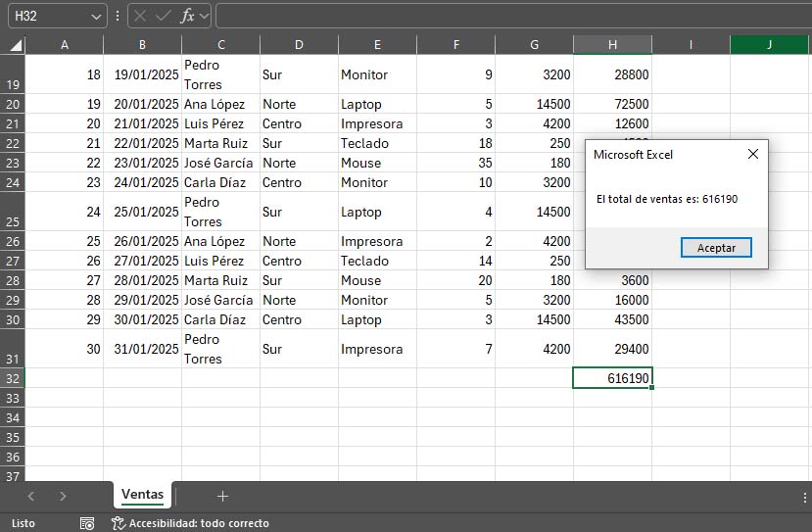
Task: Select row 25 header
Action: 13,212
